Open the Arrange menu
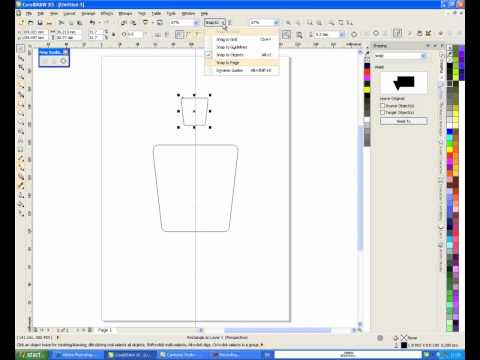 pos(88,13)
